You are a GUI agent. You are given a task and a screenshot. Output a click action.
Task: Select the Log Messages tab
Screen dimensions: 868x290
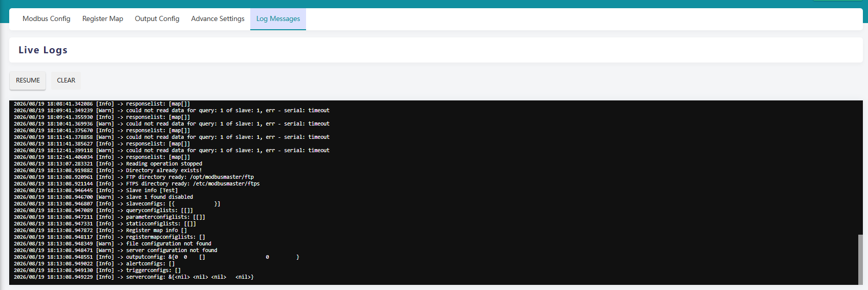pos(278,19)
